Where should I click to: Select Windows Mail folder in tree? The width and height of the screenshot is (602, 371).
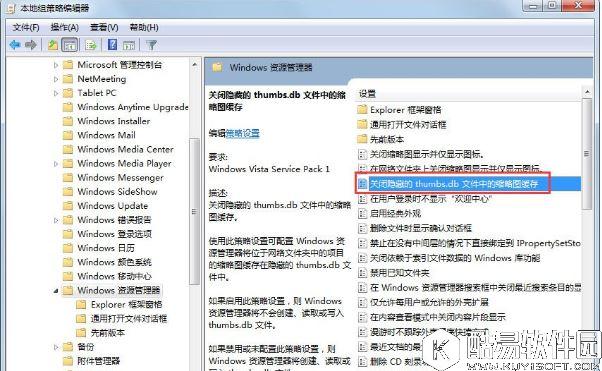pos(106,135)
